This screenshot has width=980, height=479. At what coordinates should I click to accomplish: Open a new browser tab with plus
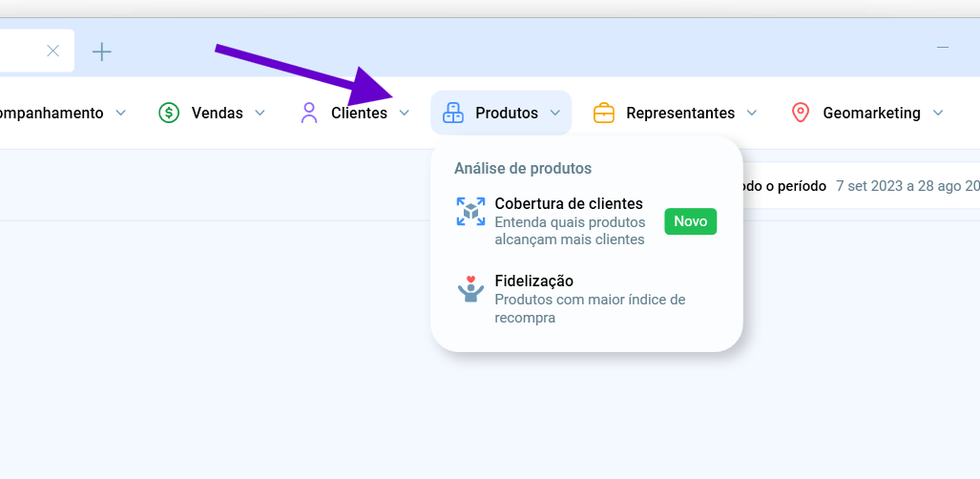(x=102, y=52)
